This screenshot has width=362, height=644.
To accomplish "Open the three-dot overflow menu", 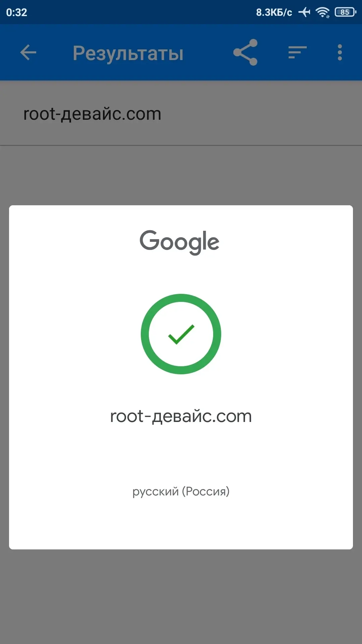I will click(x=340, y=53).
